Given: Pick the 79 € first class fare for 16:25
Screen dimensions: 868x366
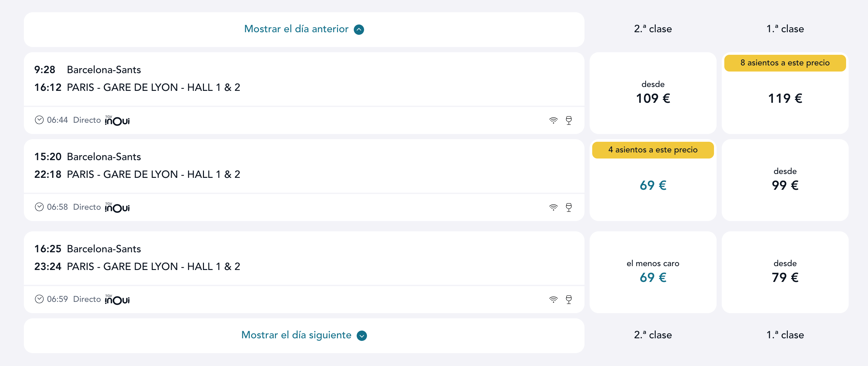Looking at the screenshot, I should coord(785,272).
